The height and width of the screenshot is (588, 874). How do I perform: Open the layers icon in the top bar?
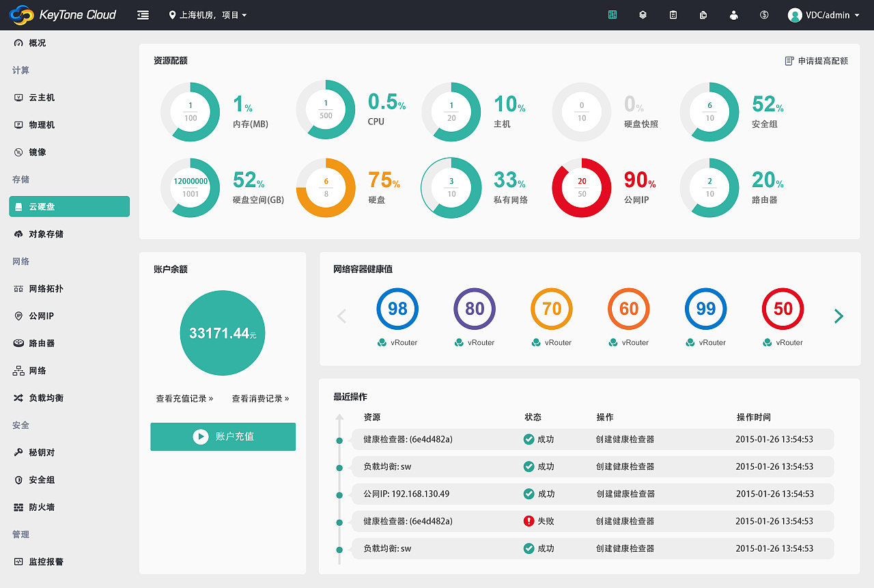click(643, 14)
